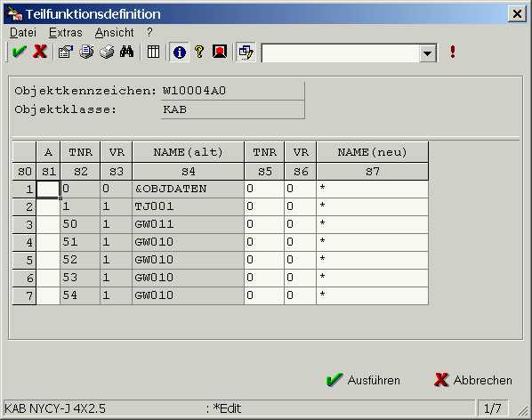Open the Ansicht menu
This screenshot has width=532, height=420.
pyautogui.click(x=114, y=33)
